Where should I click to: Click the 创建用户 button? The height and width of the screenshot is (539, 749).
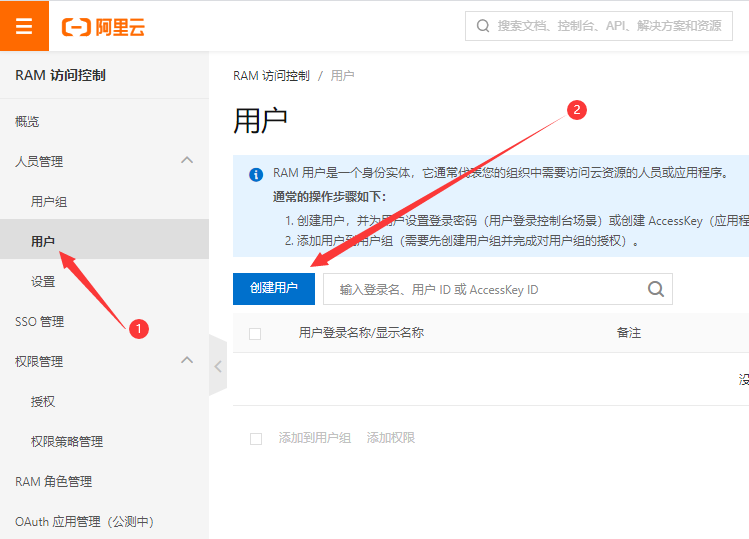[x=274, y=289]
